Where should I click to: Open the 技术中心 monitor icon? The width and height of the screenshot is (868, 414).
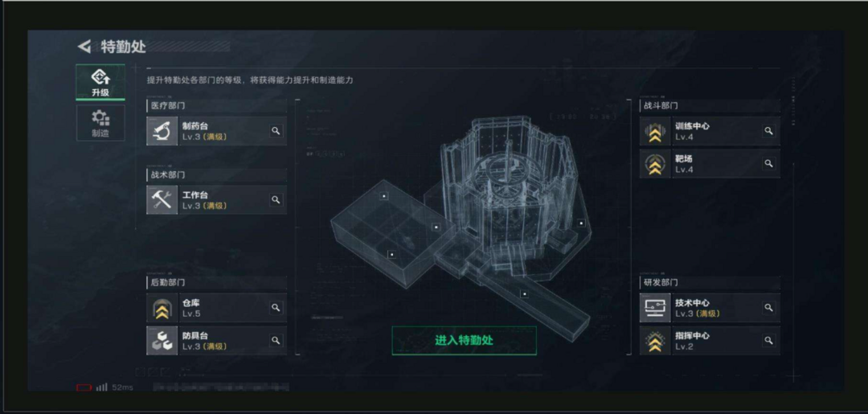click(655, 308)
